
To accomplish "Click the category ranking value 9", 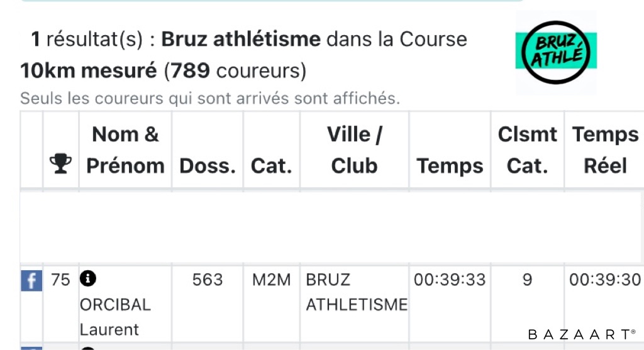I will click(x=527, y=280).
